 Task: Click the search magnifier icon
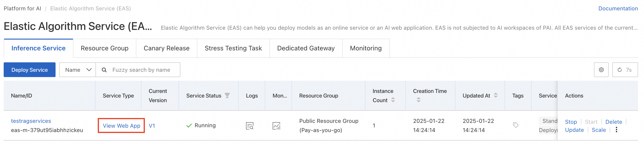(x=104, y=70)
